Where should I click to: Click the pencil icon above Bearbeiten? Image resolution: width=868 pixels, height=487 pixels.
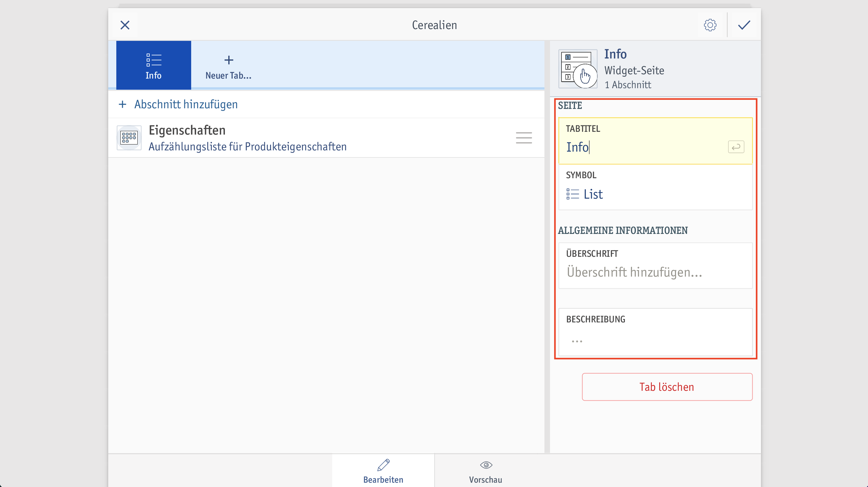[384, 465]
